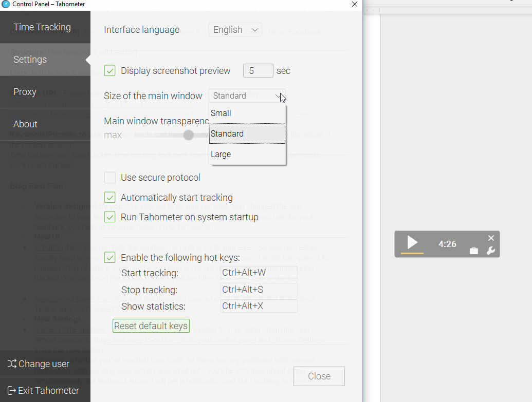Choose Standard window size option
This screenshot has height=402, width=532.
coord(247,133)
